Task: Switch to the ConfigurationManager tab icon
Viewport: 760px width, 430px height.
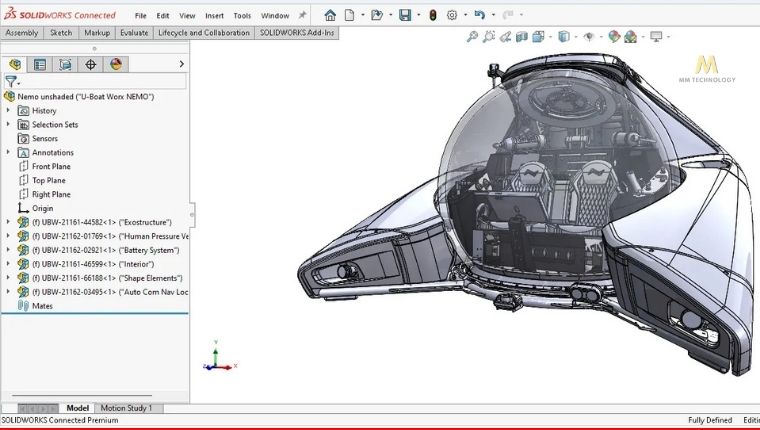Action: (x=65, y=64)
